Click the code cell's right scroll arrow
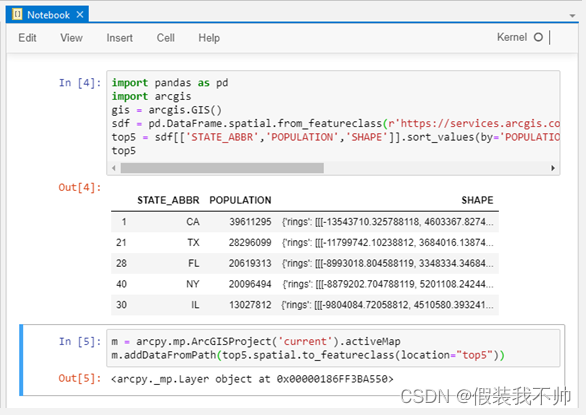This screenshot has width=586, height=415. pyautogui.click(x=553, y=168)
